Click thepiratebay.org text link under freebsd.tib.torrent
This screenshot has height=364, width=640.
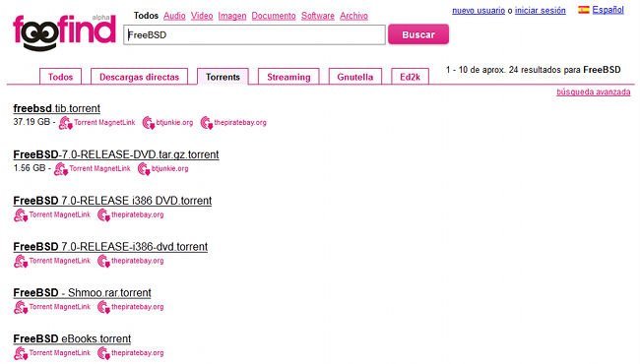tap(240, 122)
